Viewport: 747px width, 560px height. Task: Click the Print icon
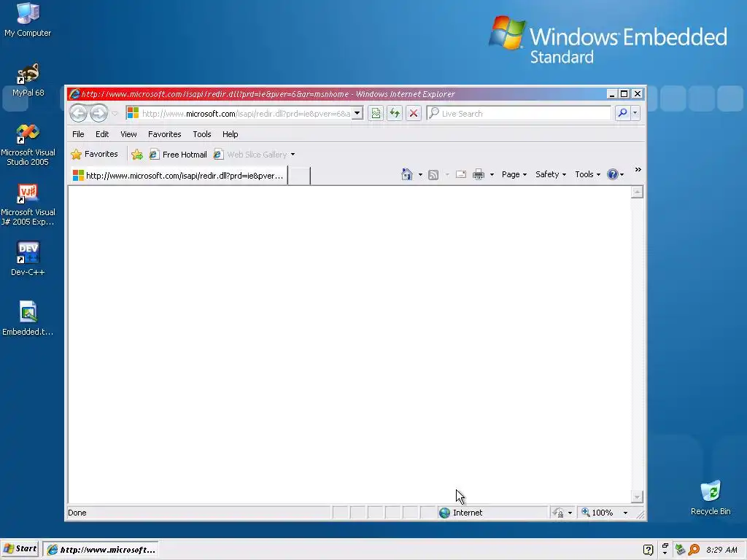[479, 174]
